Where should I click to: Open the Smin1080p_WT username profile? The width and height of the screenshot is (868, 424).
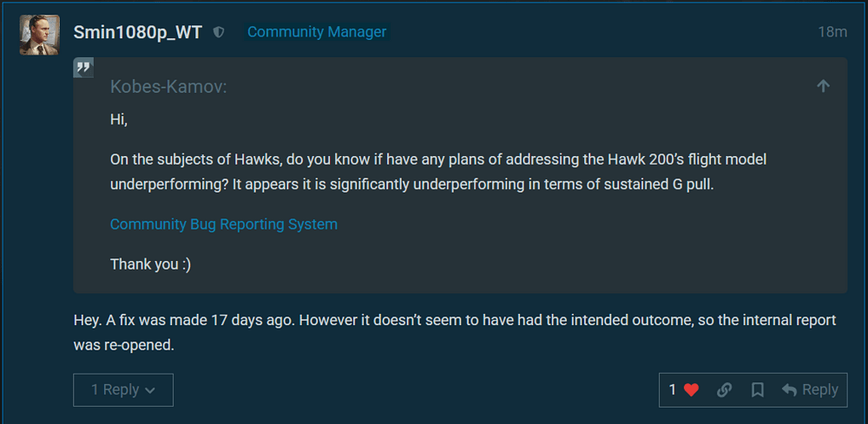point(137,32)
